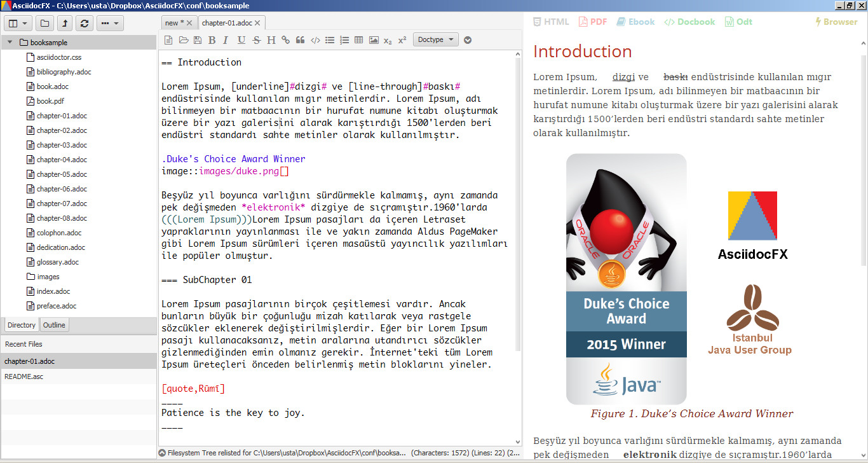The height and width of the screenshot is (463, 868).
Task: Apply strikethrough using the toolbar icon
Action: point(257,40)
